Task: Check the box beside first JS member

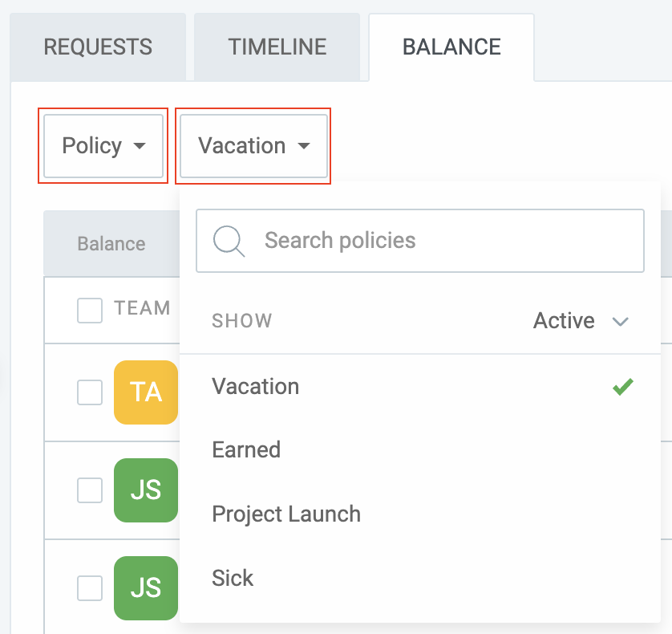Action: [x=90, y=490]
